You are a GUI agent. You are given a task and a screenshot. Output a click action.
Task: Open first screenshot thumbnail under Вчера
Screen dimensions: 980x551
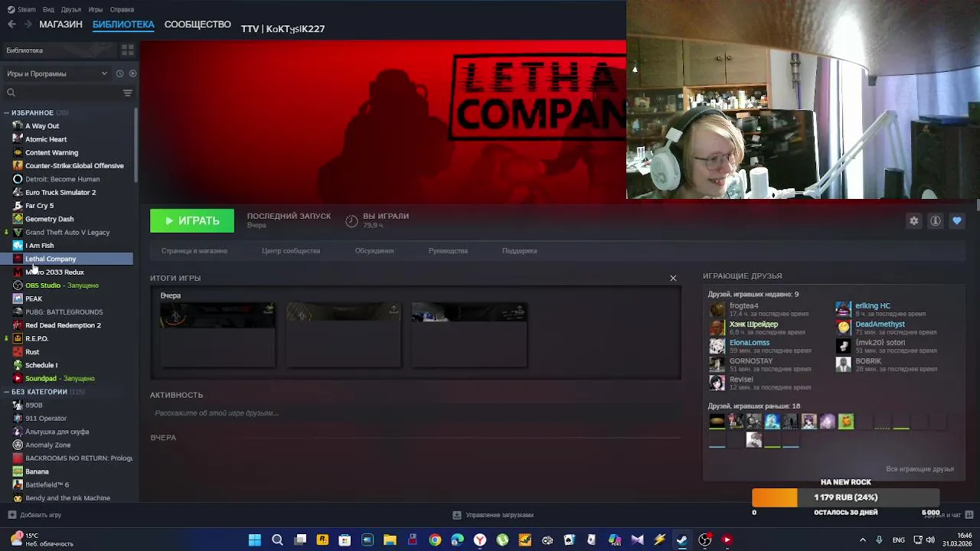pyautogui.click(x=217, y=334)
